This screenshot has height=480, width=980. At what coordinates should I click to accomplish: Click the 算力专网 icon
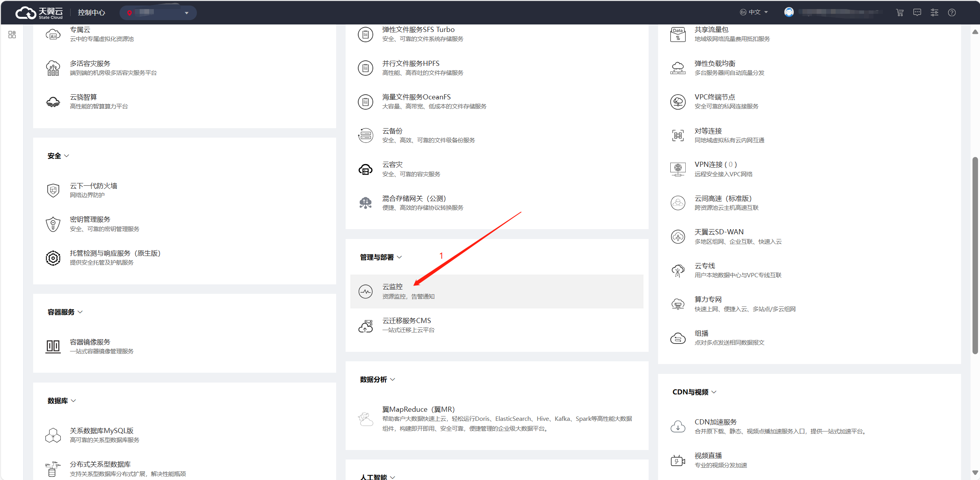(678, 304)
